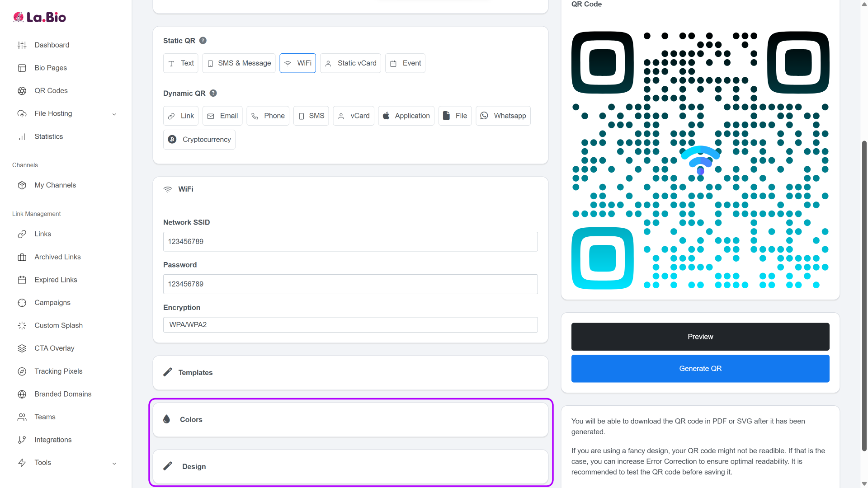
Task: Open the Templates section panel
Action: click(x=350, y=373)
